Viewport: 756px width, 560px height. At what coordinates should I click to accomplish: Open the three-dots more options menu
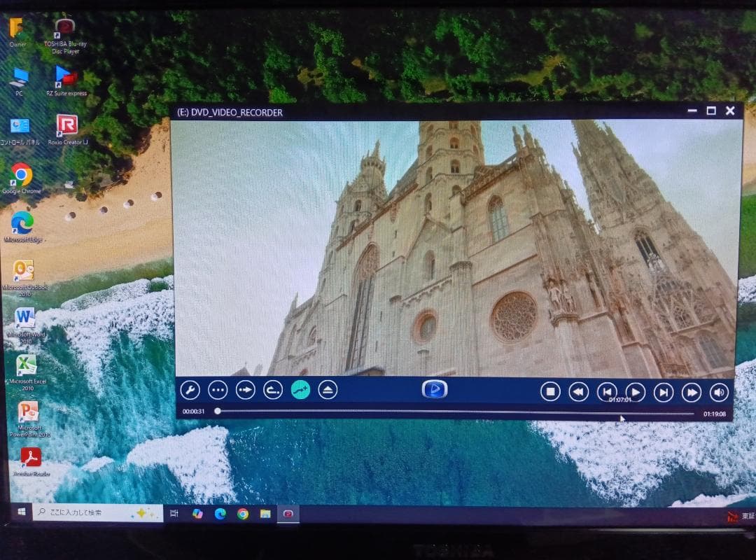pyautogui.click(x=218, y=390)
